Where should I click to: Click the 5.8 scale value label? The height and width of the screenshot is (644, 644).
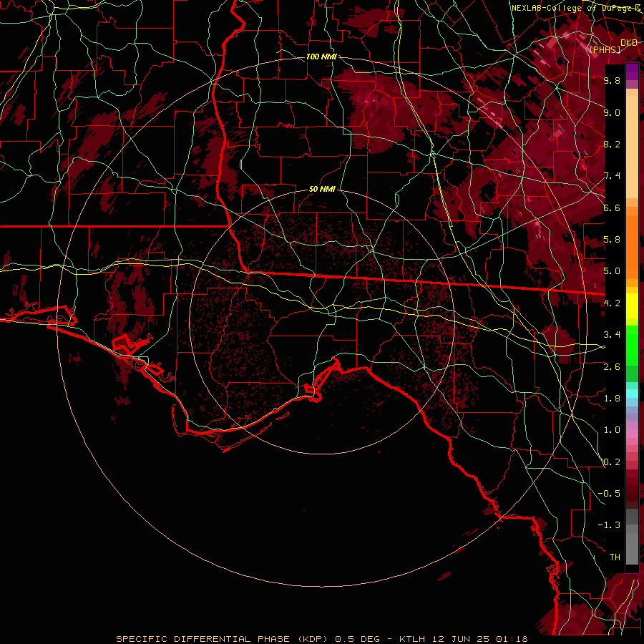tap(612, 240)
